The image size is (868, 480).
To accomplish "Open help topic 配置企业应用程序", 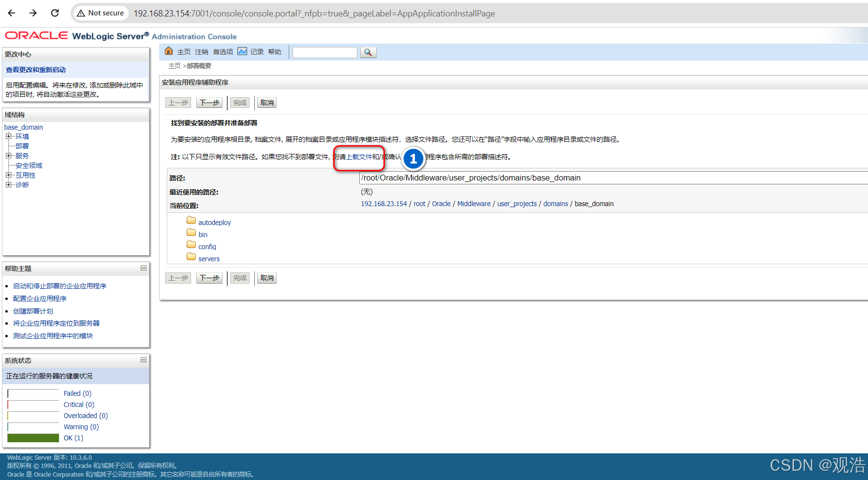I will point(40,299).
